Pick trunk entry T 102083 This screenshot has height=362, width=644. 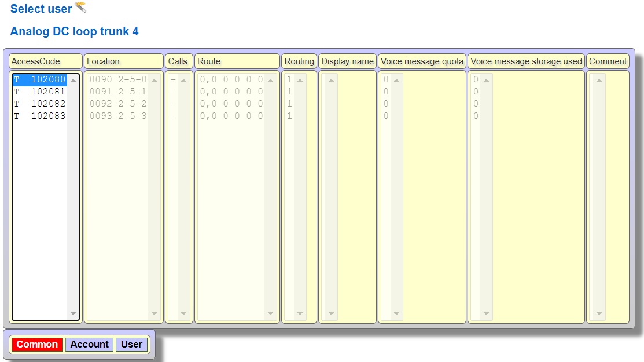[x=40, y=116]
